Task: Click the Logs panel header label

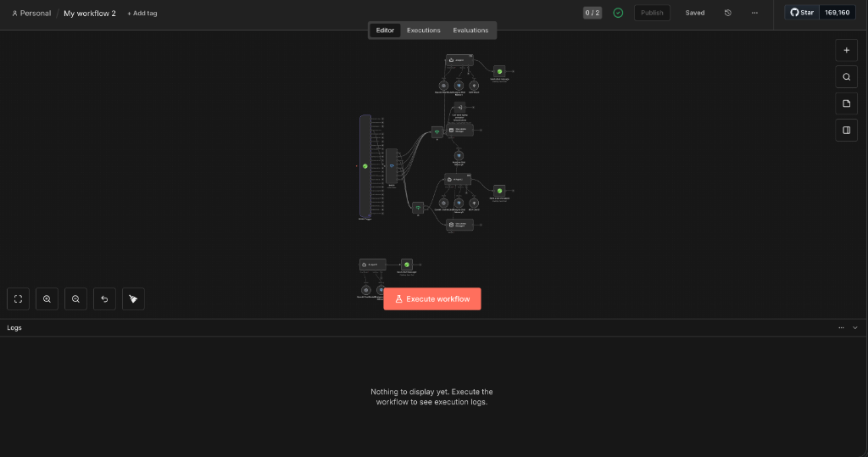Action: pos(14,328)
